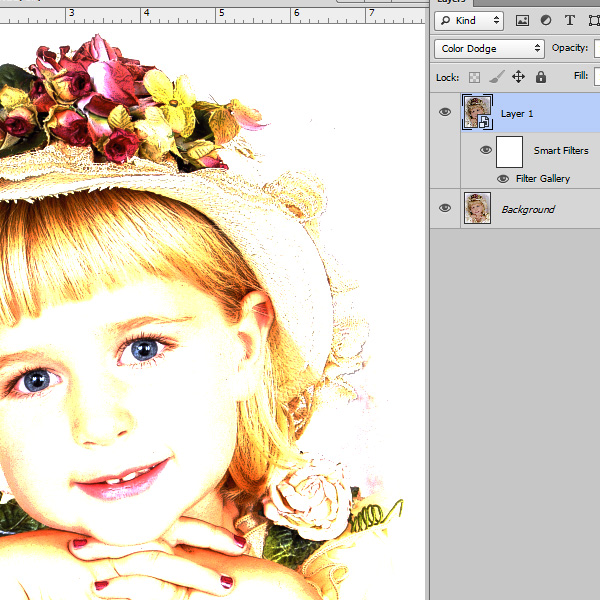
Task: Lock image pixels brush icon
Action: [497, 77]
